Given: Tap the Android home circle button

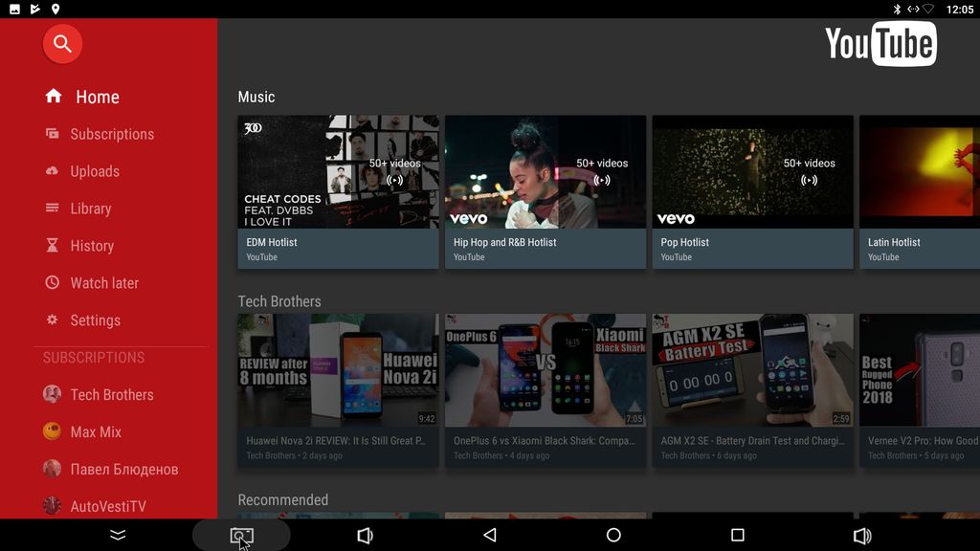Looking at the screenshot, I should 613,536.
